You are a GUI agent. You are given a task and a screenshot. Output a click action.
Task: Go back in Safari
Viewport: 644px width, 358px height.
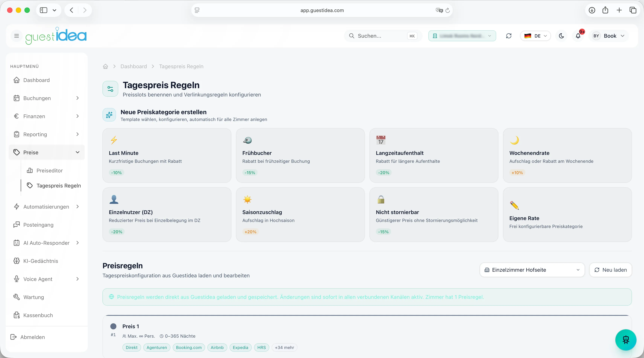pyautogui.click(x=72, y=10)
